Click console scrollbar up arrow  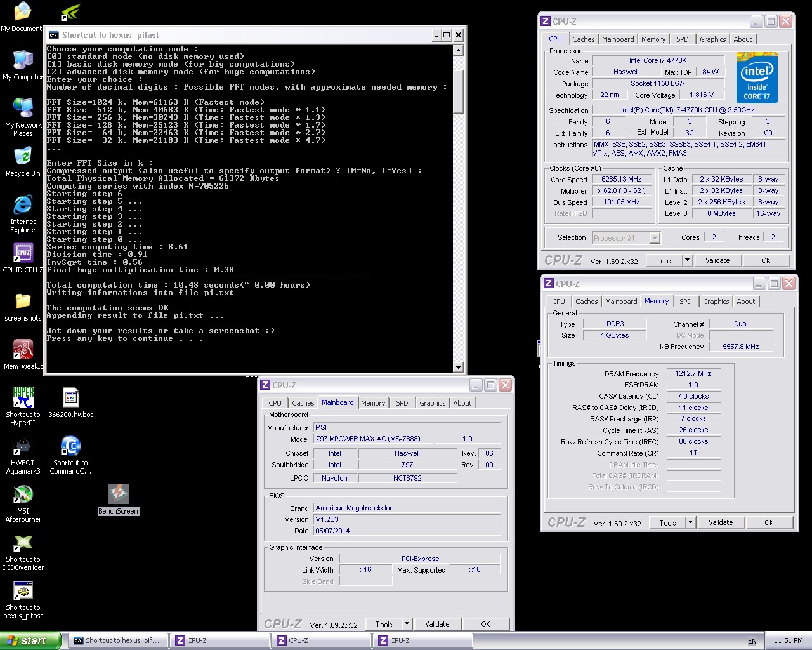pyautogui.click(x=459, y=50)
